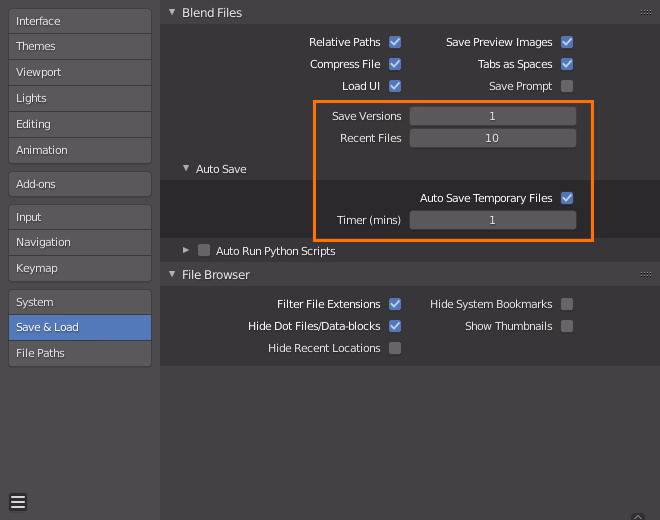This screenshot has height=520, width=660.
Task: Enable Hide System Bookmarks checkbox
Action: 567,304
